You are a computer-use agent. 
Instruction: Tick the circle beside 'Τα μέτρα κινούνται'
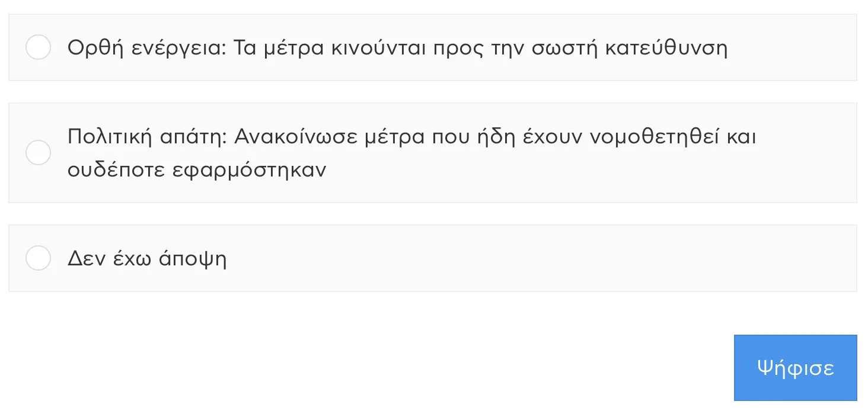point(38,47)
